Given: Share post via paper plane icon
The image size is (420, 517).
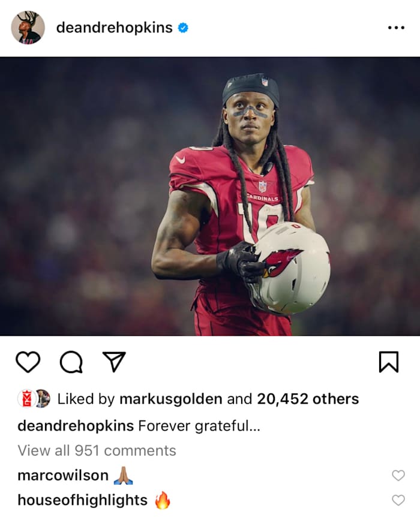Looking at the screenshot, I should pyautogui.click(x=114, y=362).
